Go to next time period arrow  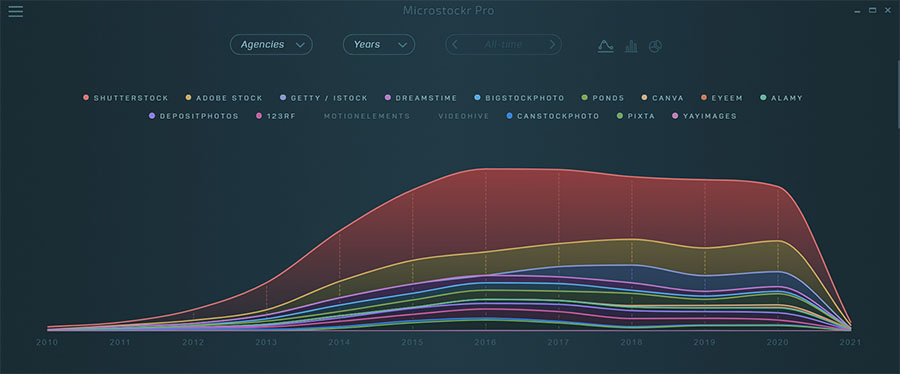[552, 45]
